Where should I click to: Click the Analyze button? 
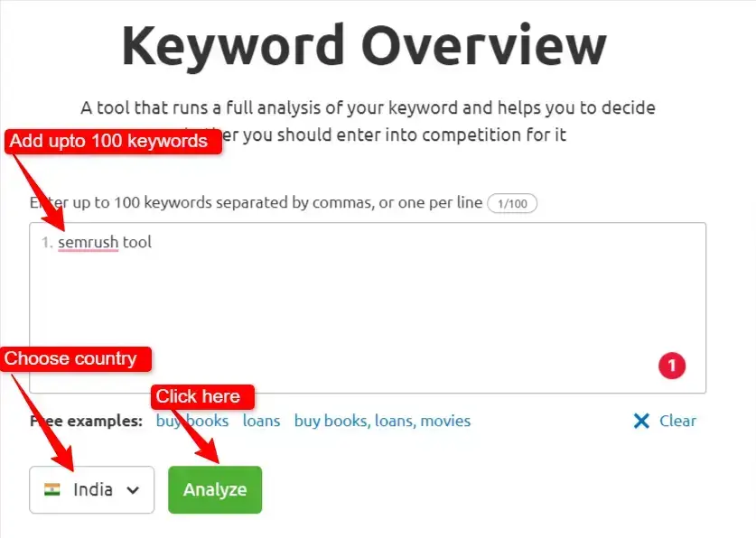pos(214,489)
